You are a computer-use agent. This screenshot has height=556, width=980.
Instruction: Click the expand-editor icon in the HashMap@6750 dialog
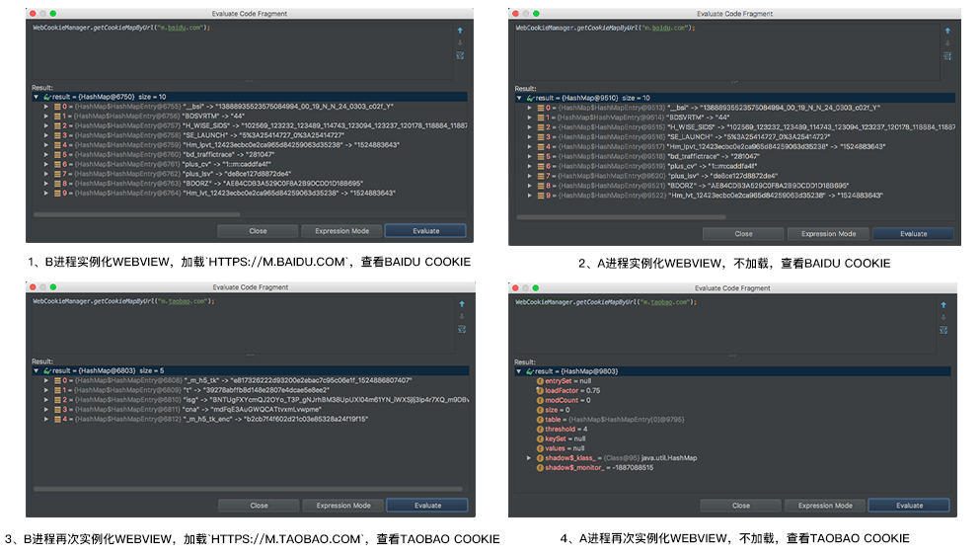tap(460, 55)
